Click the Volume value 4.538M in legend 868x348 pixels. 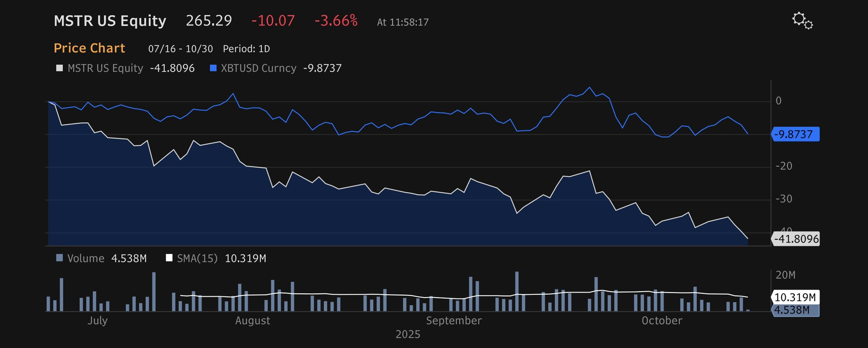click(x=129, y=258)
